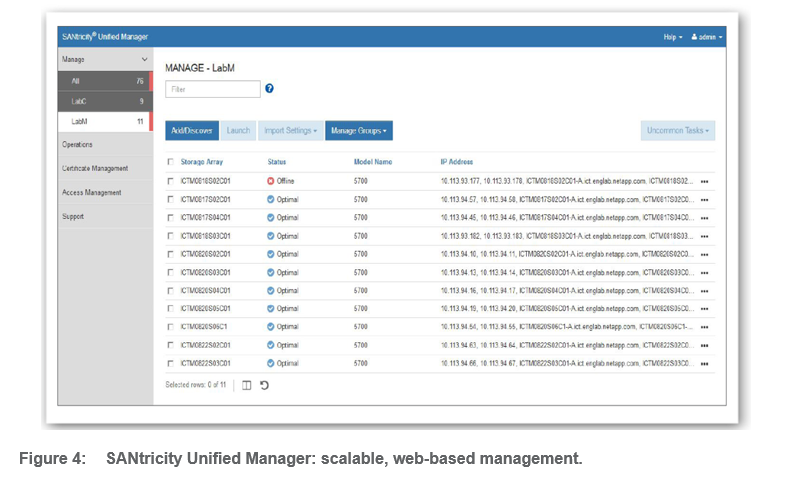Click the refresh icon below the table

[x=265, y=386]
